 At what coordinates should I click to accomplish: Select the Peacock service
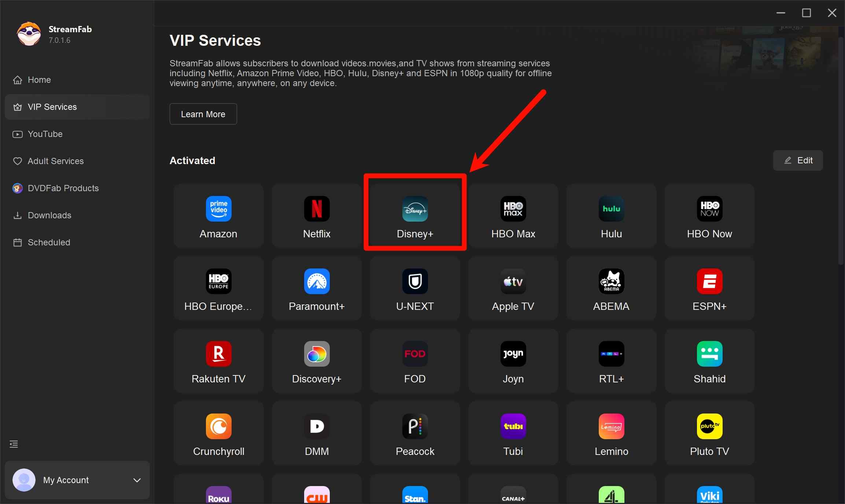pos(414,434)
